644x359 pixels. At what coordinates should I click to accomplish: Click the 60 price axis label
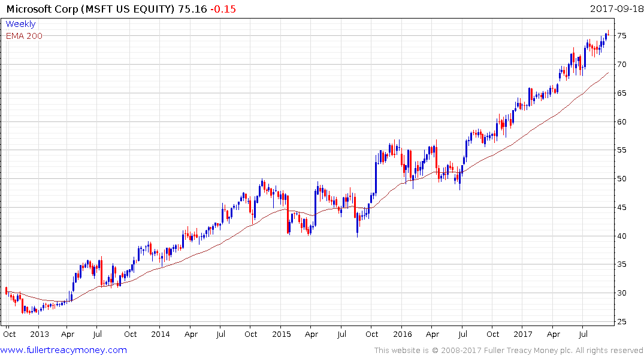[621, 122]
